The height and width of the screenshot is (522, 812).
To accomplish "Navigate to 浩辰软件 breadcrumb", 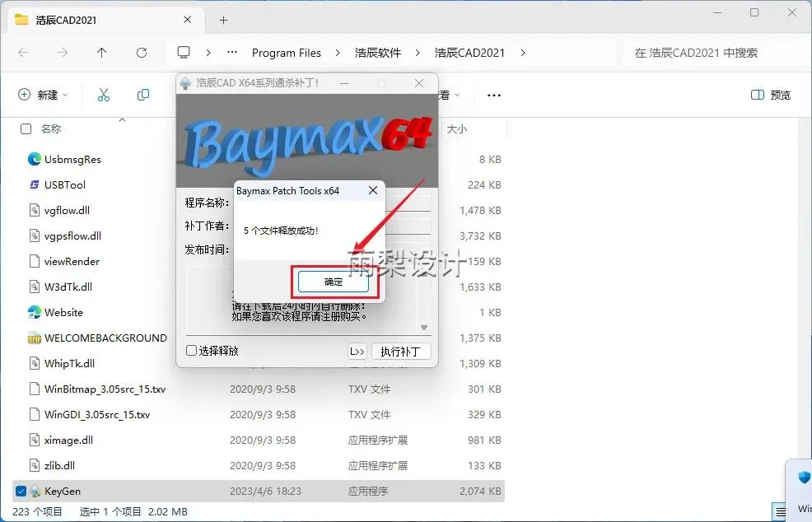I will point(378,53).
